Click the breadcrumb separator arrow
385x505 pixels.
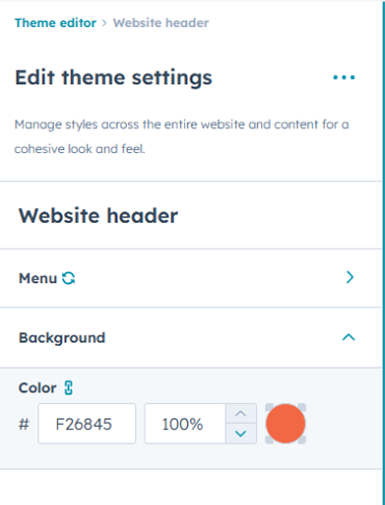104,23
